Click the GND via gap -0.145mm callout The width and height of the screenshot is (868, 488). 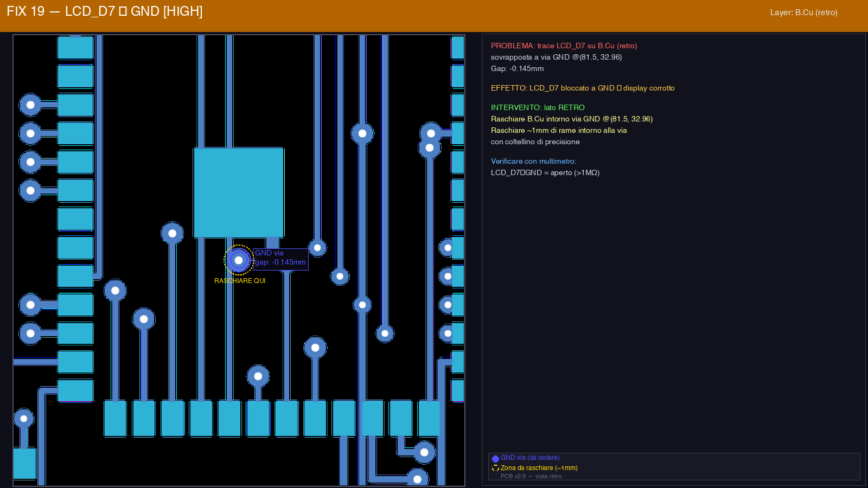coord(280,258)
